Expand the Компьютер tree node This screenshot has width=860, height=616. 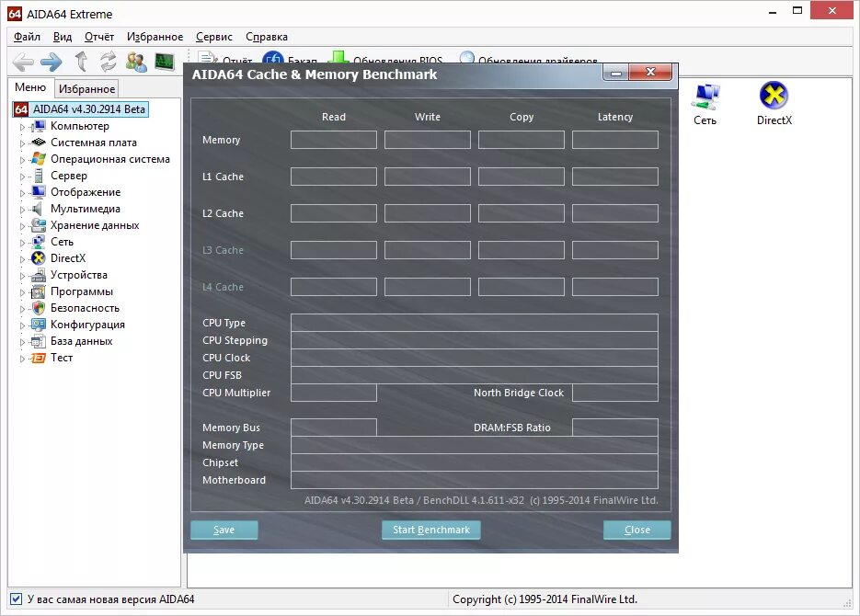point(22,127)
